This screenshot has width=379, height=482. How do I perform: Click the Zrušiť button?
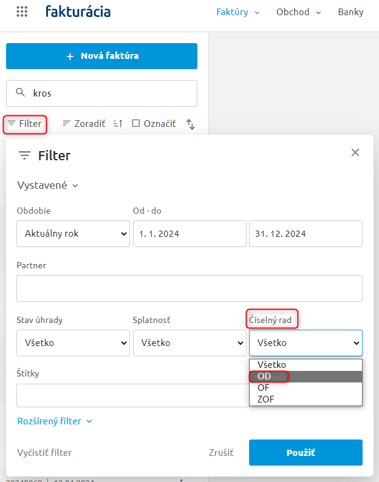tap(221, 453)
